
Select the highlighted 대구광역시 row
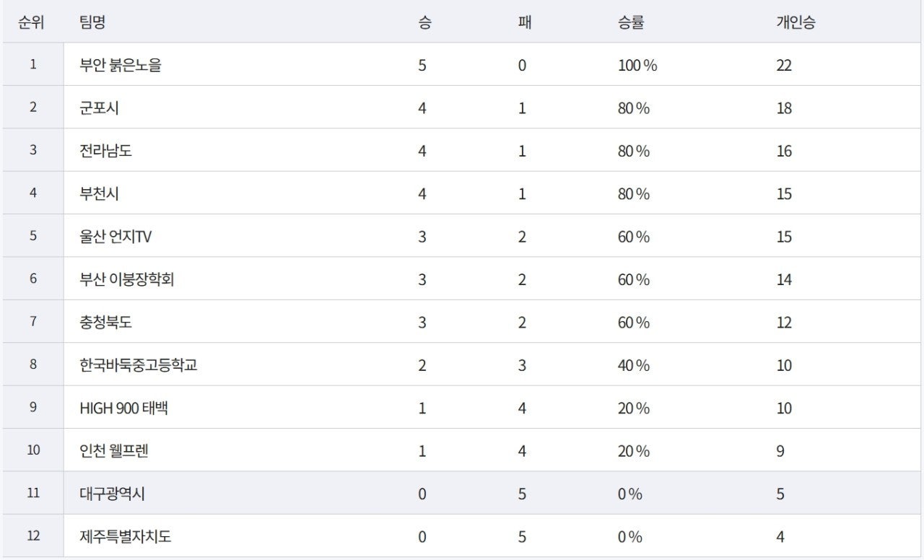pyautogui.click(x=113, y=494)
